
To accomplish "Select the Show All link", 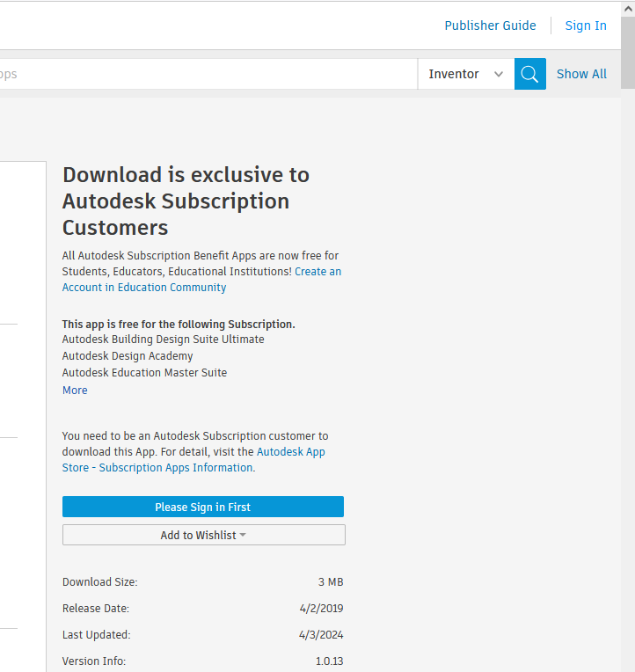I will pyautogui.click(x=581, y=74).
